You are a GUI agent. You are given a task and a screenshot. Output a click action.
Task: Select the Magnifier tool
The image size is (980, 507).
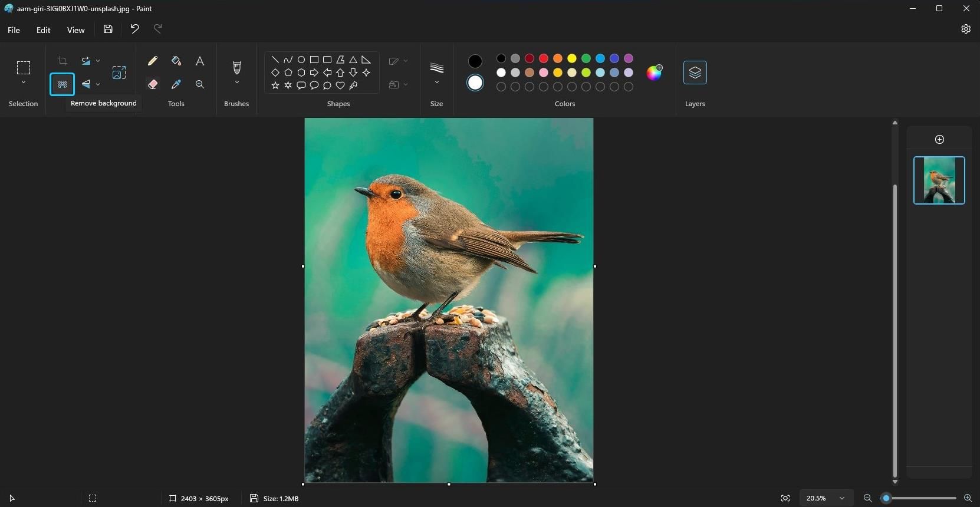pos(200,84)
